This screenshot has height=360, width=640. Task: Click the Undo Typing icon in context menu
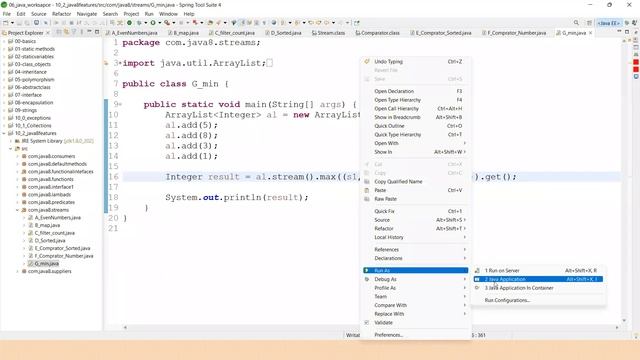click(367, 61)
